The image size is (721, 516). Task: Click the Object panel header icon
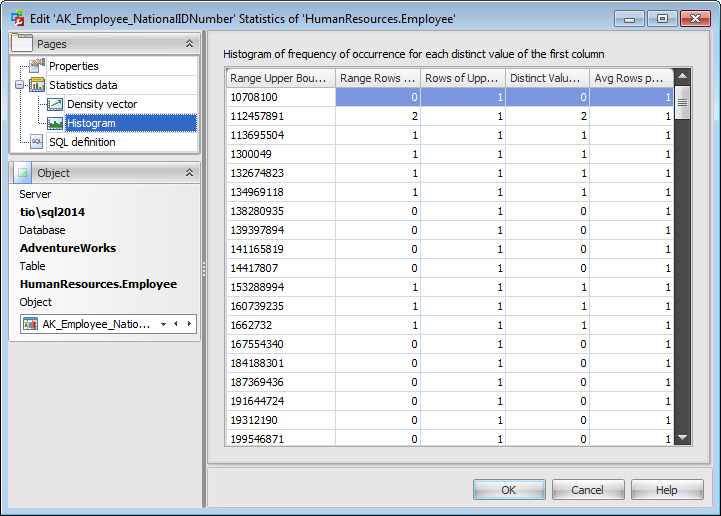coord(24,173)
